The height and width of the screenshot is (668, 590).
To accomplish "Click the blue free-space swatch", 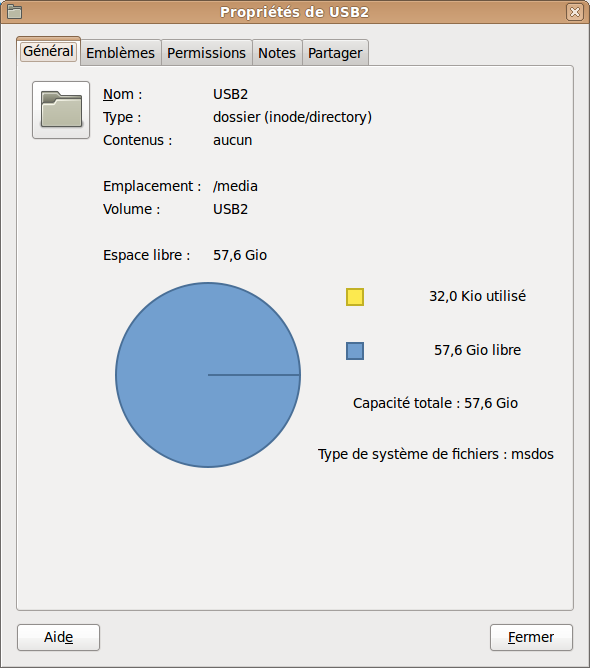I will click(355, 351).
